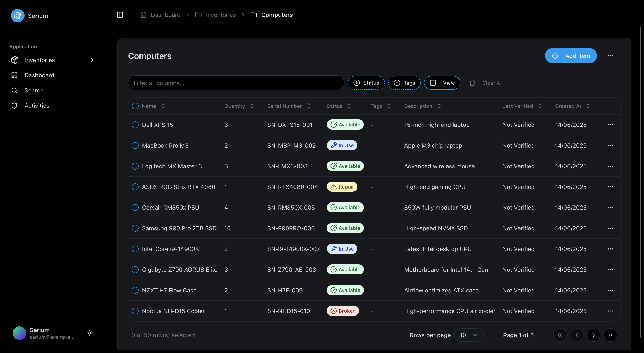Image resolution: width=644 pixels, height=353 pixels.
Task: Open row actions for Noctua NH-D15 Cooler
Action: pyautogui.click(x=610, y=311)
